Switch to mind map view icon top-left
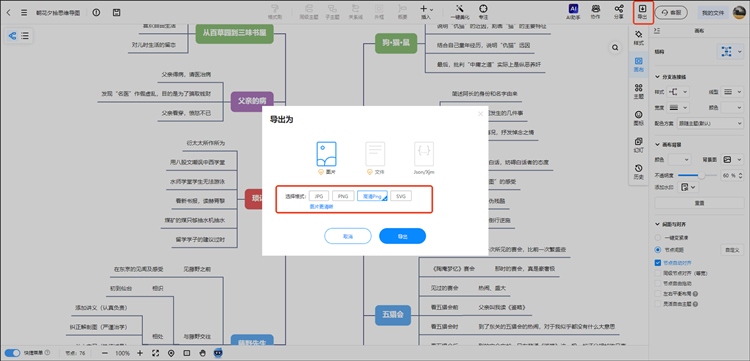750x361 pixels. click(12, 35)
